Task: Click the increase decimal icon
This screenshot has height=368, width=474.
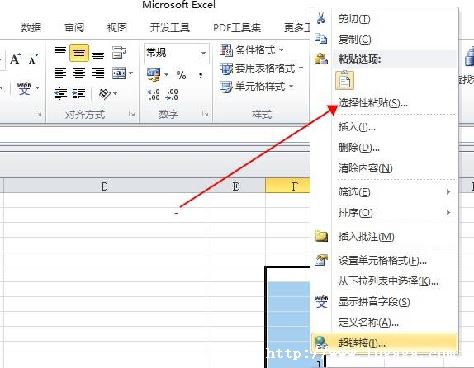Action: (x=153, y=94)
